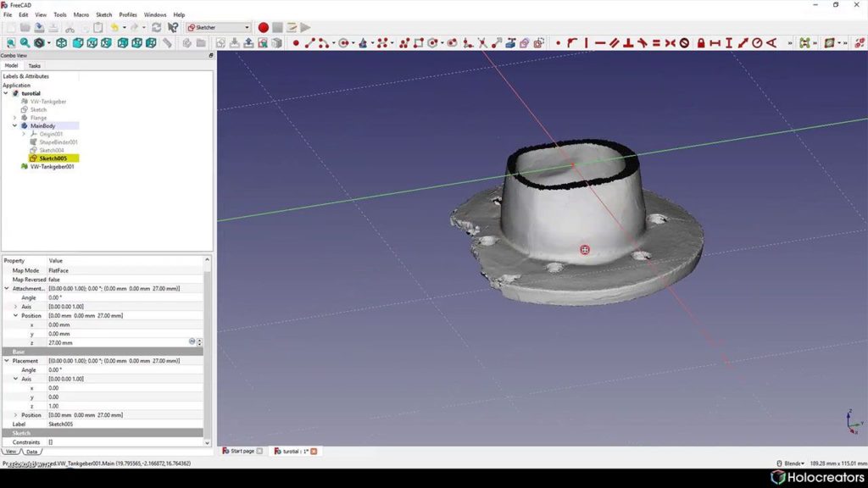
Task: Open the Sketcher workbench dropdown
Action: click(218, 27)
